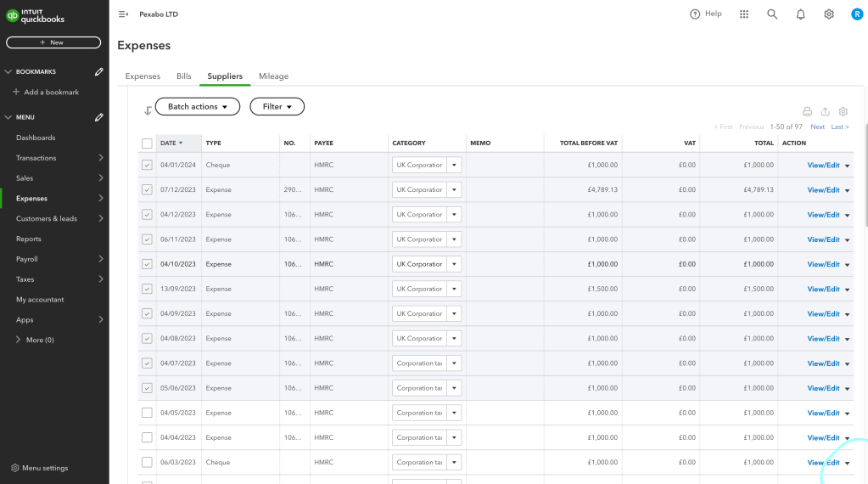Click the TOTAL column header
The image size is (868, 484).
(764, 143)
